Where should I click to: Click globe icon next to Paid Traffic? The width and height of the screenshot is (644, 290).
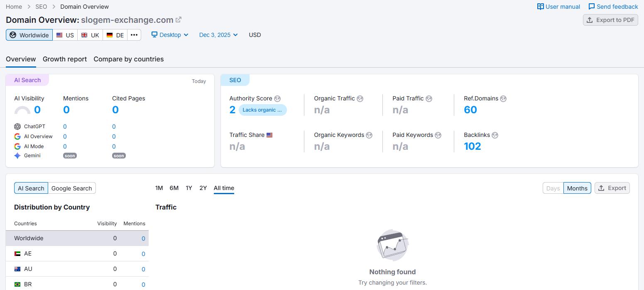429,99
